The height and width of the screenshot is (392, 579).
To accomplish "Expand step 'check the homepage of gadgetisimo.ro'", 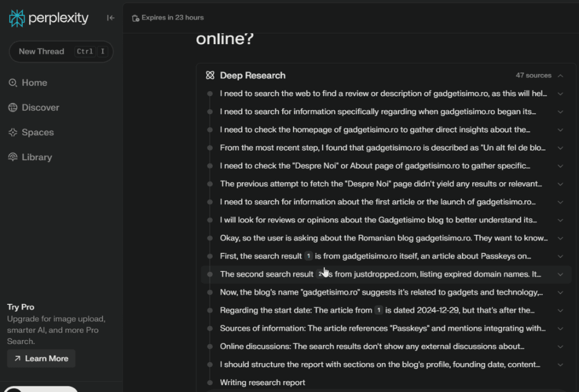I will pos(560,130).
